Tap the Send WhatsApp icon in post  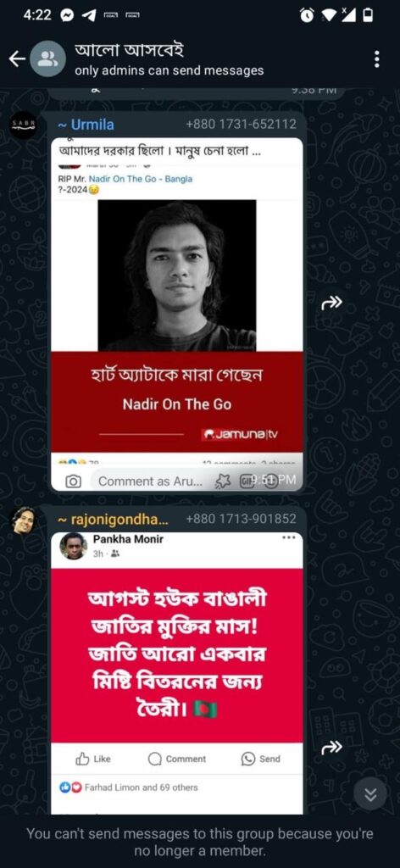pyautogui.click(x=260, y=759)
